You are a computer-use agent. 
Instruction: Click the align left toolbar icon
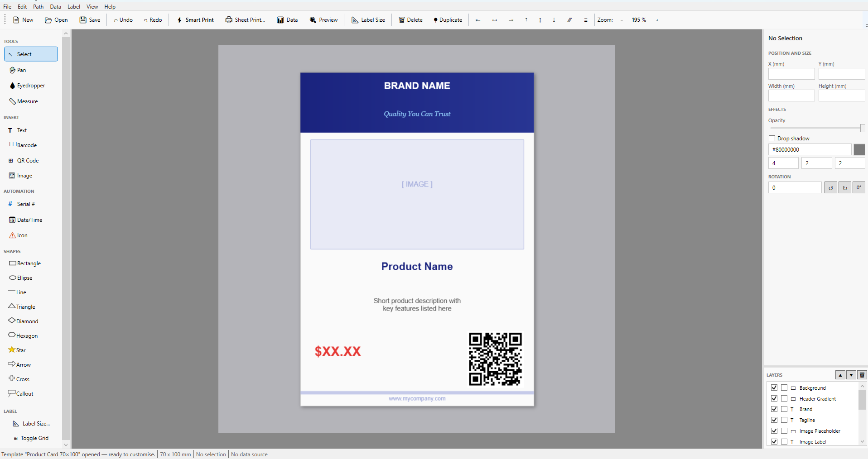point(478,20)
